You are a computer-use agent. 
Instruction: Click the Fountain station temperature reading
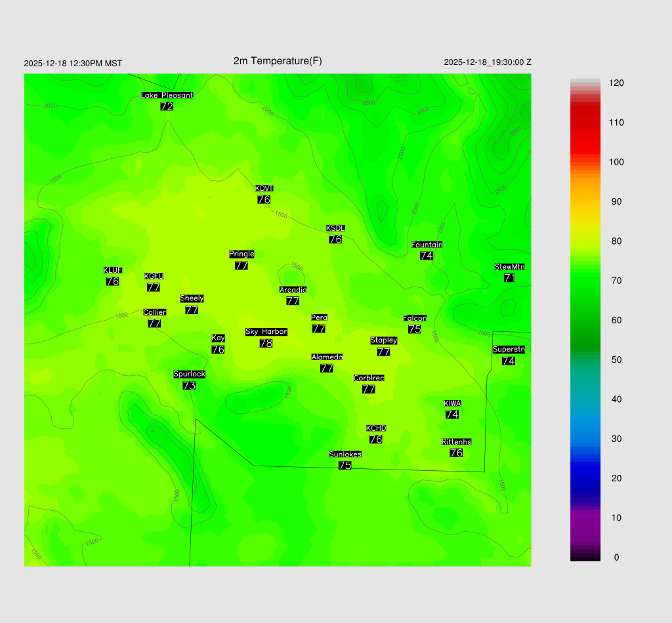[x=427, y=256]
